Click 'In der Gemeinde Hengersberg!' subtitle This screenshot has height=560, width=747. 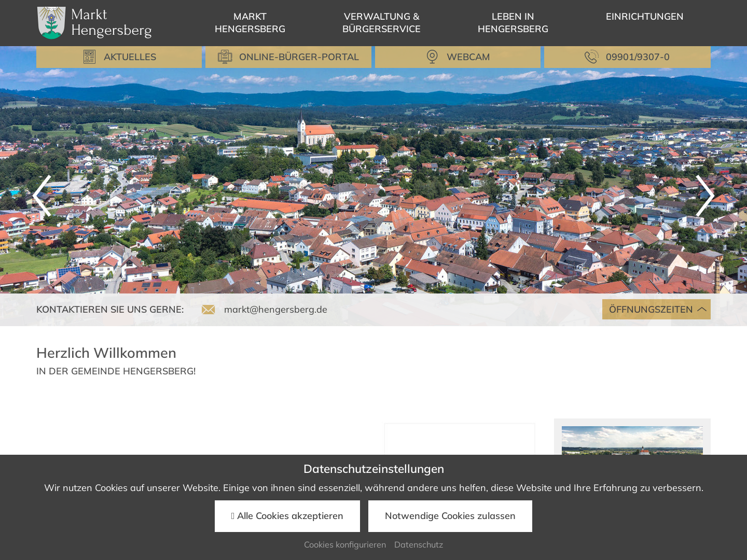coord(116,371)
